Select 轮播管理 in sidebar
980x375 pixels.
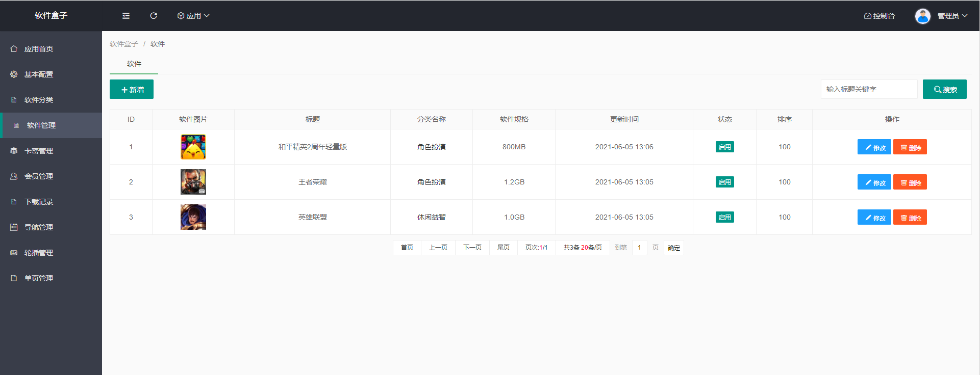pos(39,253)
